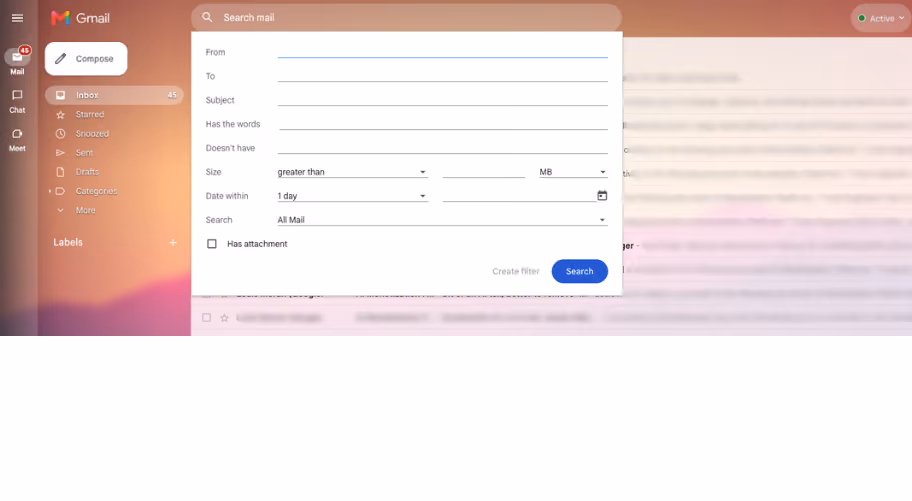Viewport: 912px width, 501px height.
Task: Click the Compose button
Action: (86, 59)
